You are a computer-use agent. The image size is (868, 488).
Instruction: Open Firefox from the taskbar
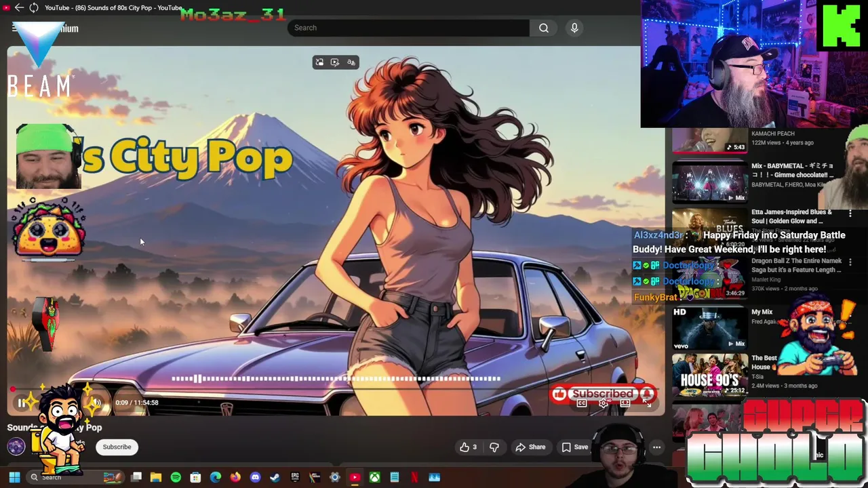[235, 477]
